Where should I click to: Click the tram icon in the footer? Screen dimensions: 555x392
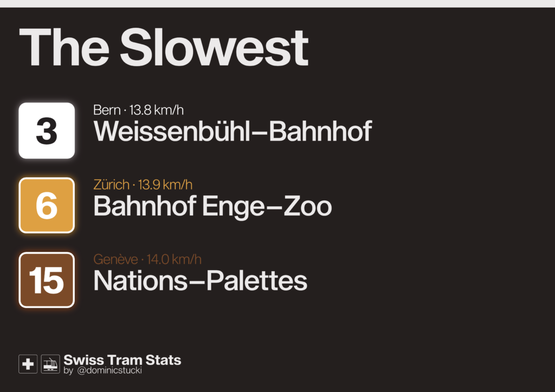point(50,364)
